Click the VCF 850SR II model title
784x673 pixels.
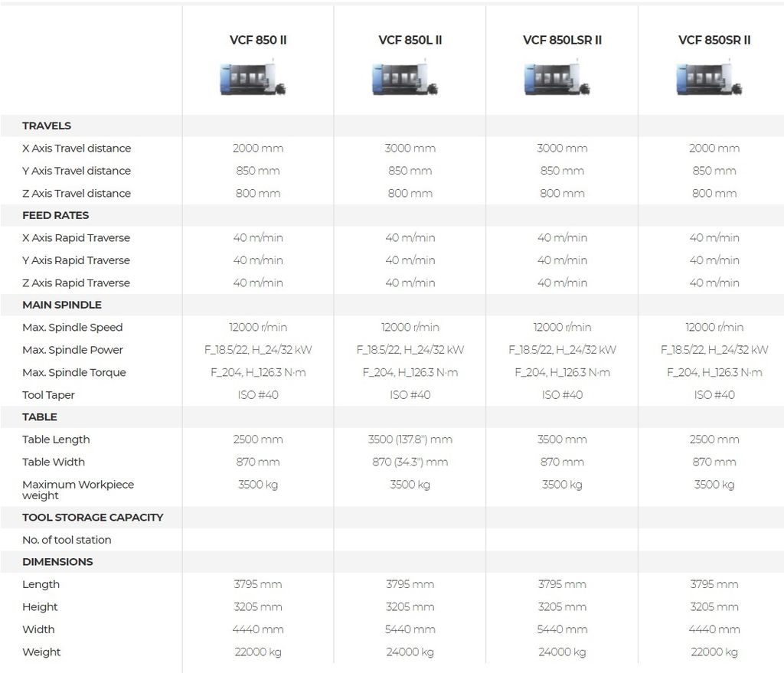click(714, 40)
